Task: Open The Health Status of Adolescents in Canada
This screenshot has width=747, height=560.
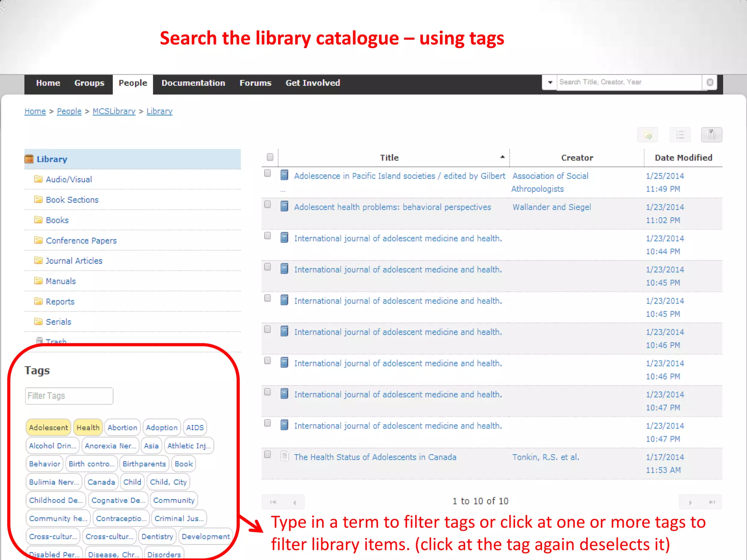Action: pyautogui.click(x=375, y=457)
